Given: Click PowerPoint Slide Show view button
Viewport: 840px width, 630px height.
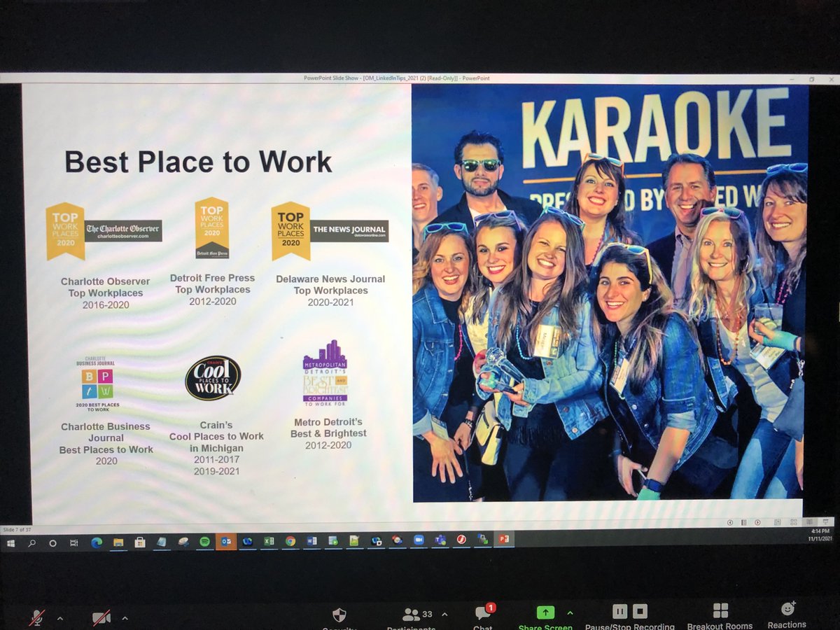Looking at the screenshot, I should 825,523.
